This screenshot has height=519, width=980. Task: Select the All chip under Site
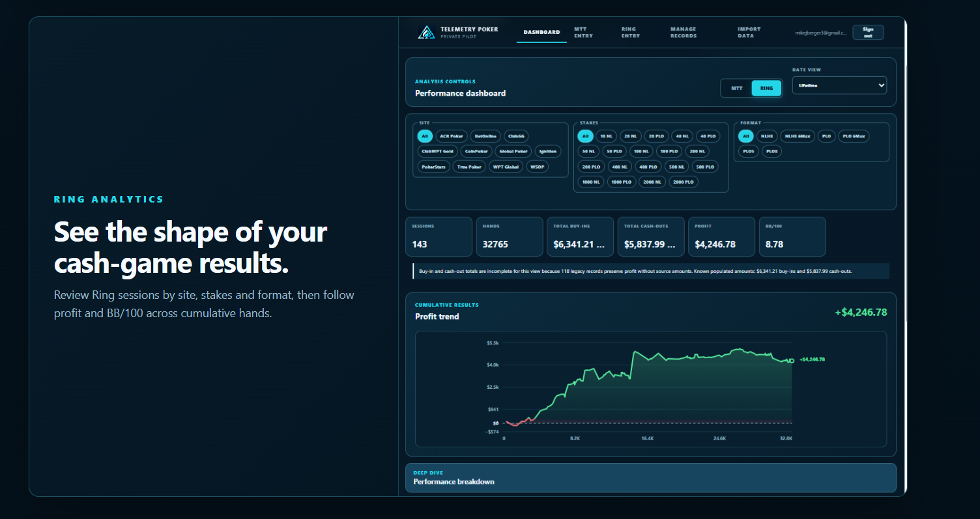425,136
